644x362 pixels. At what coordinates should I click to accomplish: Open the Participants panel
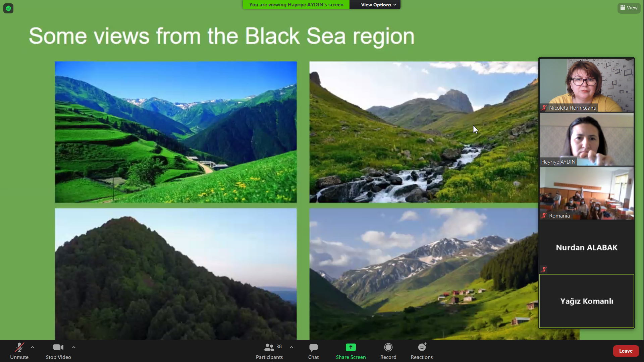click(x=269, y=351)
